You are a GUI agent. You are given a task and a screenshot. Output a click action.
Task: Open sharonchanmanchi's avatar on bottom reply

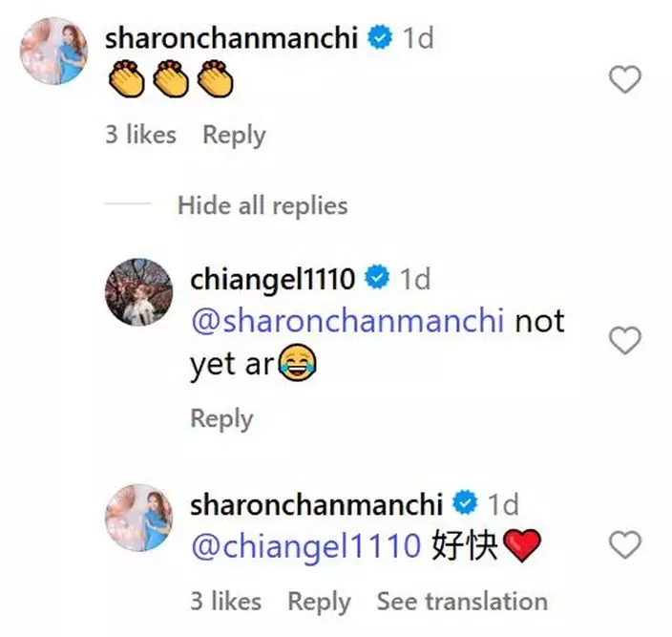pos(138,518)
